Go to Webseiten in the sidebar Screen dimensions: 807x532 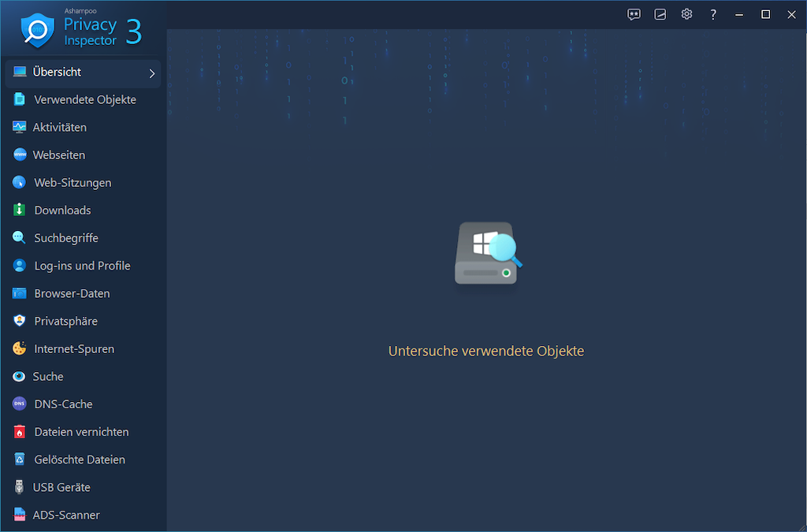(x=58, y=155)
